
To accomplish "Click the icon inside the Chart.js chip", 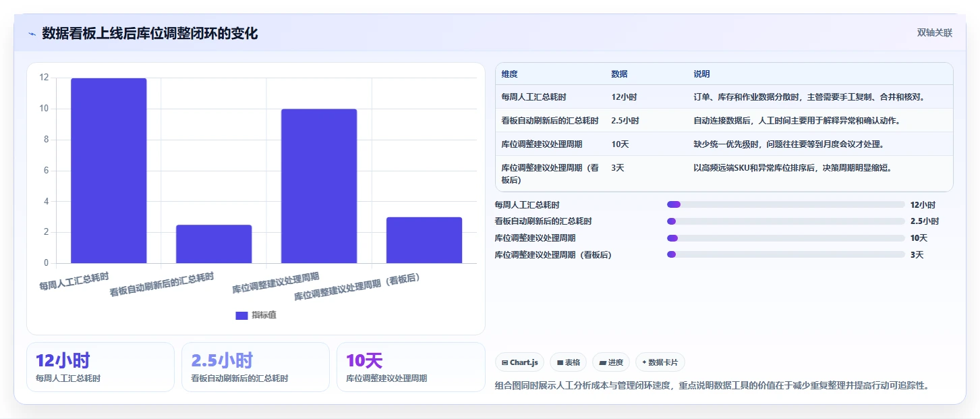I will 505,363.
